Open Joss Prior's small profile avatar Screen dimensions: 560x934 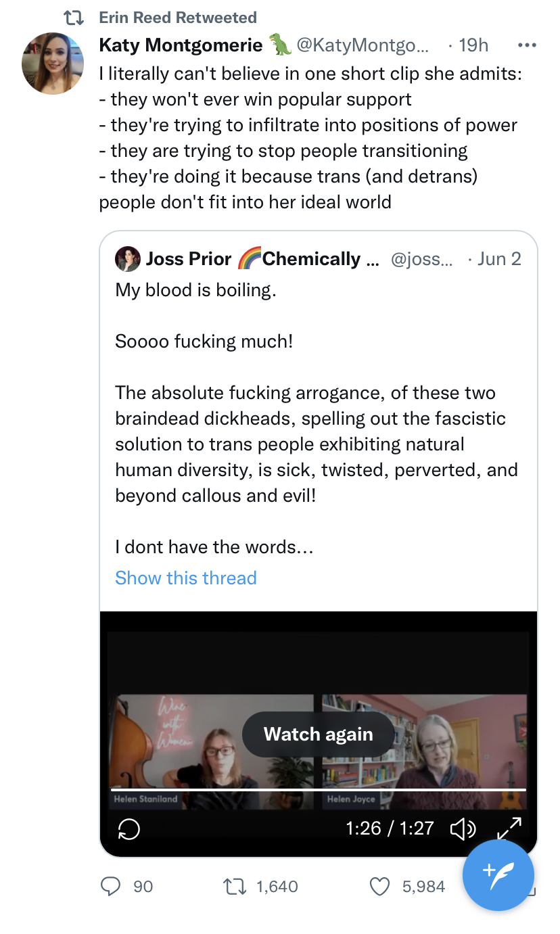point(128,259)
